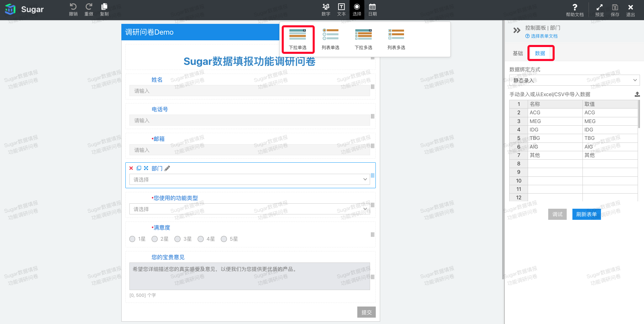Click the 刷新表单 button
The width and height of the screenshot is (644, 324).
586,214
